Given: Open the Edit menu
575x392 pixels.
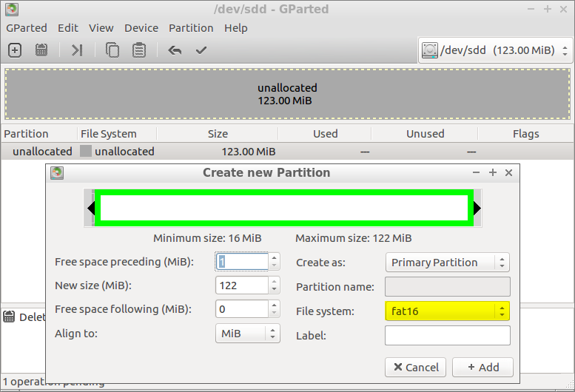Looking at the screenshot, I should coord(68,28).
